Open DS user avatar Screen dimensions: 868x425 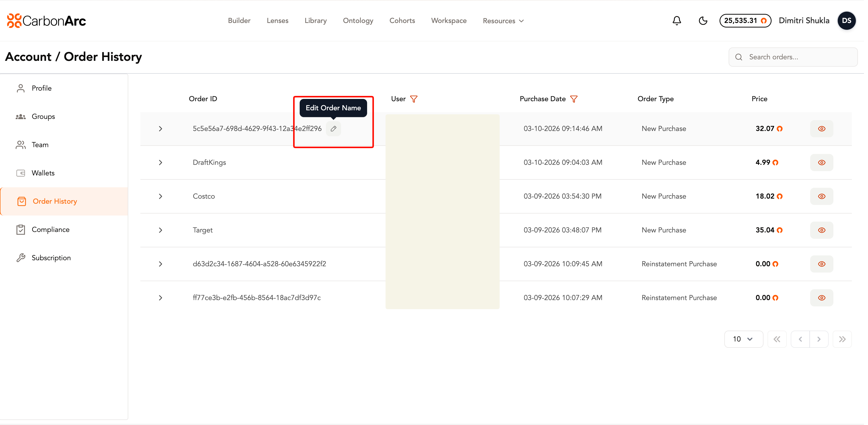pos(847,21)
